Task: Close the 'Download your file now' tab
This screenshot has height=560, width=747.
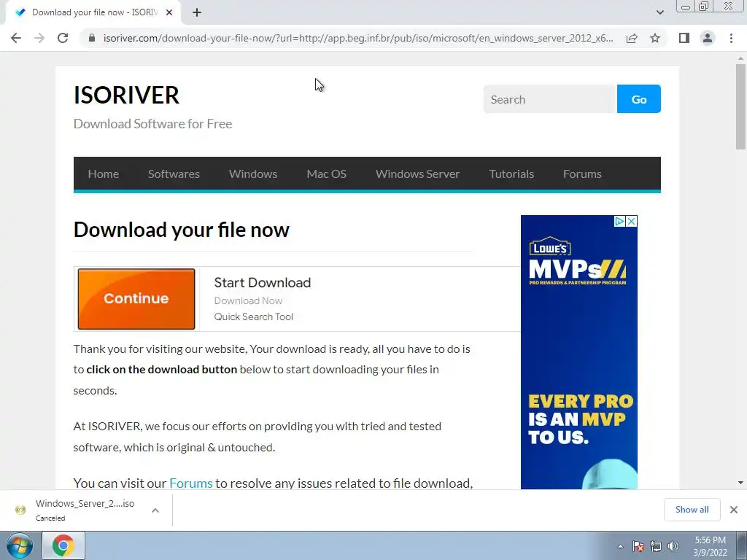Action: click(x=169, y=12)
